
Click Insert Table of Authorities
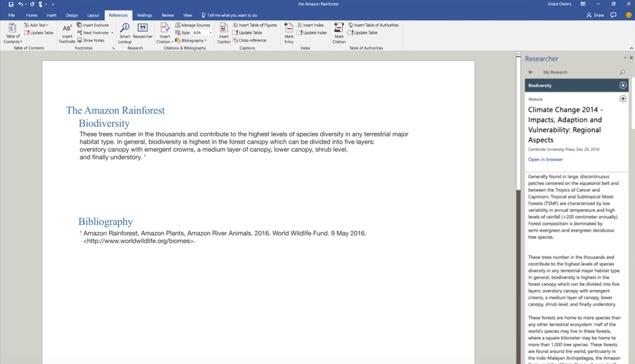[374, 25]
